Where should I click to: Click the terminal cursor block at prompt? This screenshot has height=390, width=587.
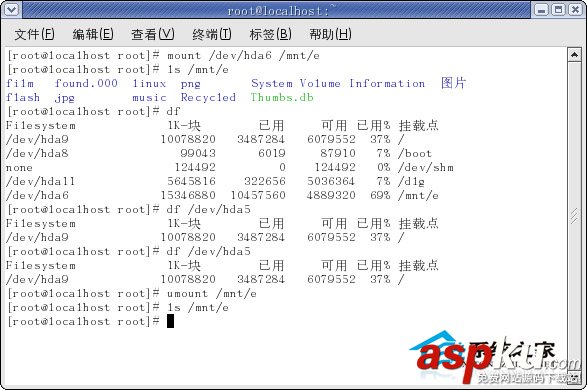tap(170, 321)
